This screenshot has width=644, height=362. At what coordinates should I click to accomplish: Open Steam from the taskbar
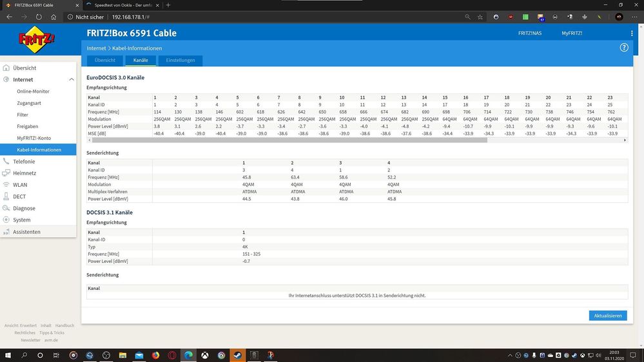(x=237, y=355)
